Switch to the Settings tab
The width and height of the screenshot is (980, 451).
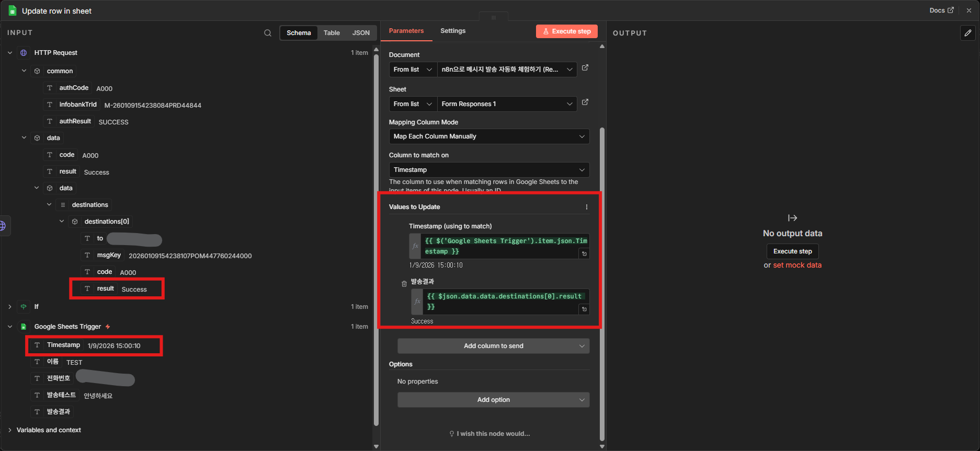453,31
